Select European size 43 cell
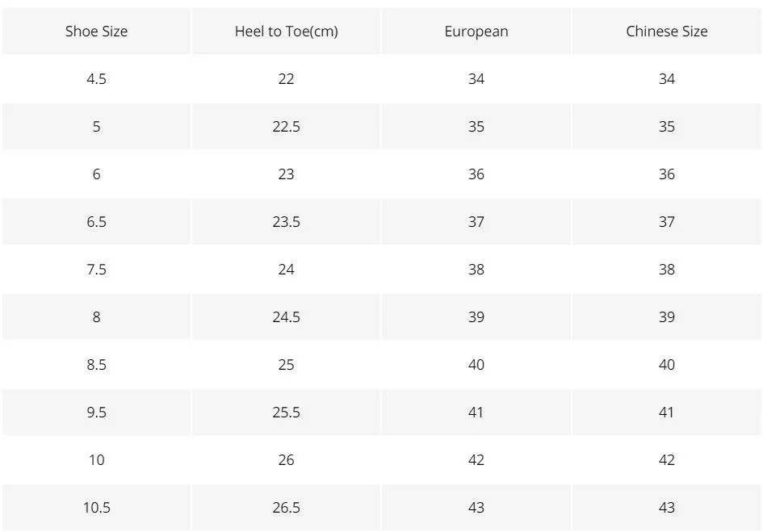 (476, 508)
